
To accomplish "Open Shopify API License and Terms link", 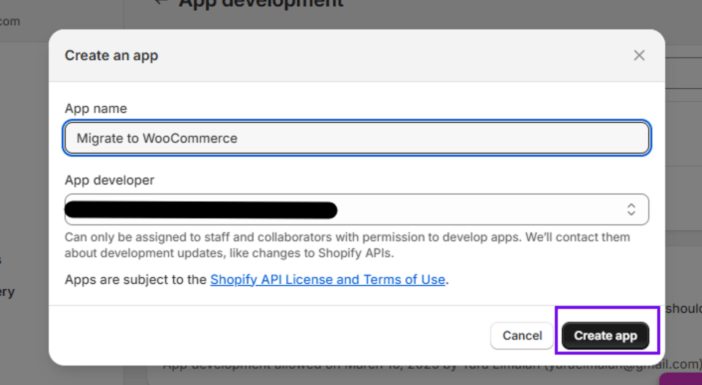I will [328, 279].
